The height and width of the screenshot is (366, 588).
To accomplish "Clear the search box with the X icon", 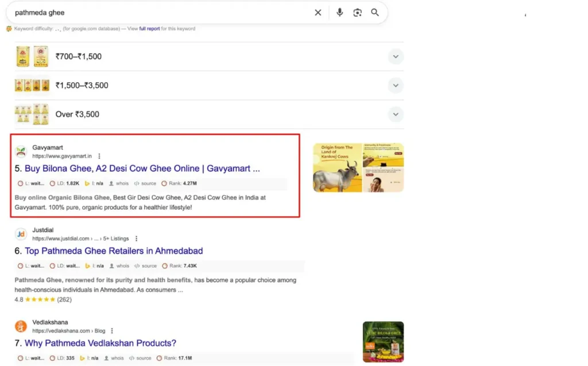I will tap(318, 13).
